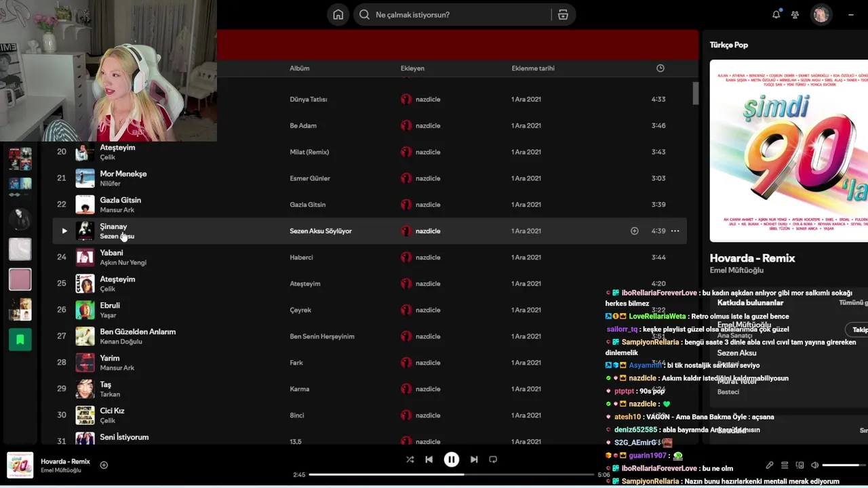
Task: Toggle repeat mode
Action: pos(493,460)
